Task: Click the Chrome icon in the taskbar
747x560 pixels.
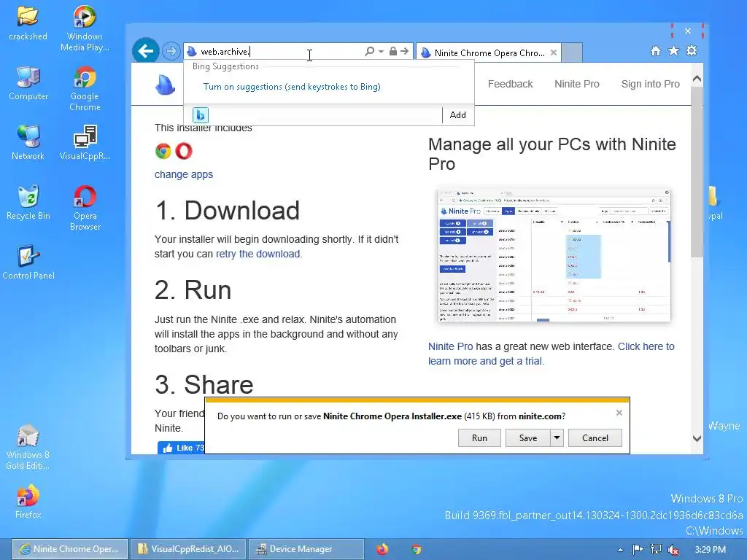Action: (417, 550)
